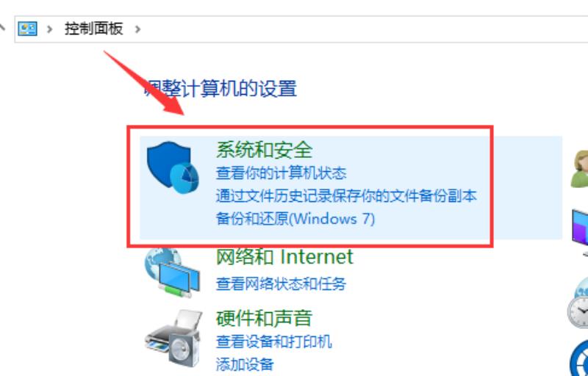
Task: Click the Hardware and Sound printer icon
Action: click(x=173, y=338)
